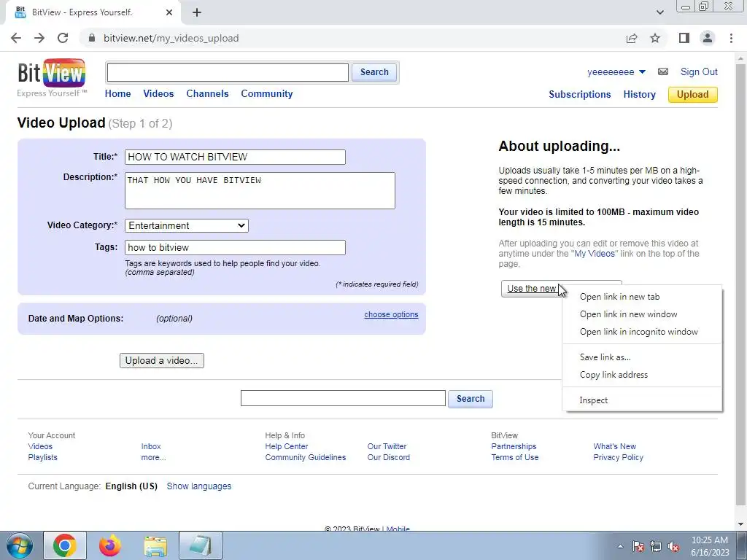This screenshot has width=747, height=560.
Task: Focus the top search box
Action: pyautogui.click(x=228, y=72)
